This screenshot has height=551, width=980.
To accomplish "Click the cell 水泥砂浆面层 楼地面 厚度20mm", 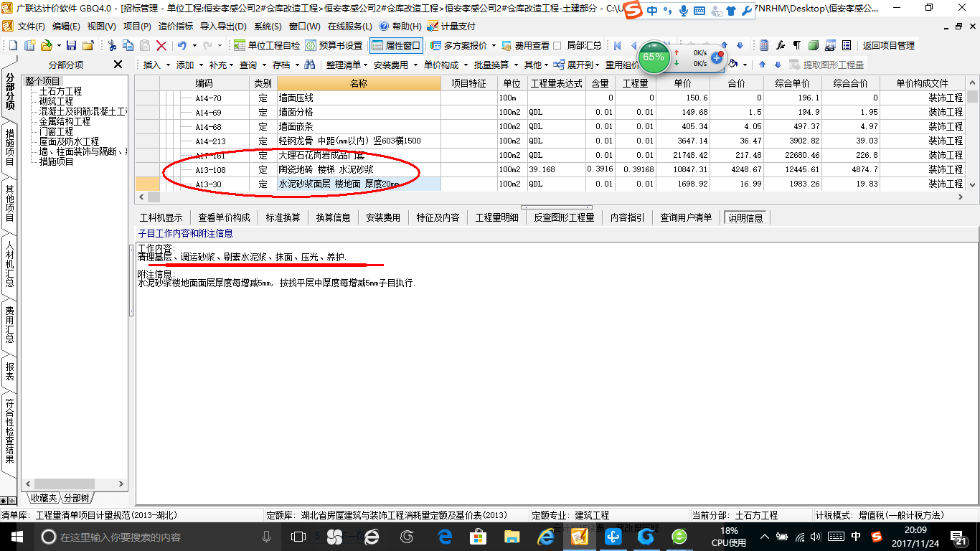I will (x=359, y=184).
